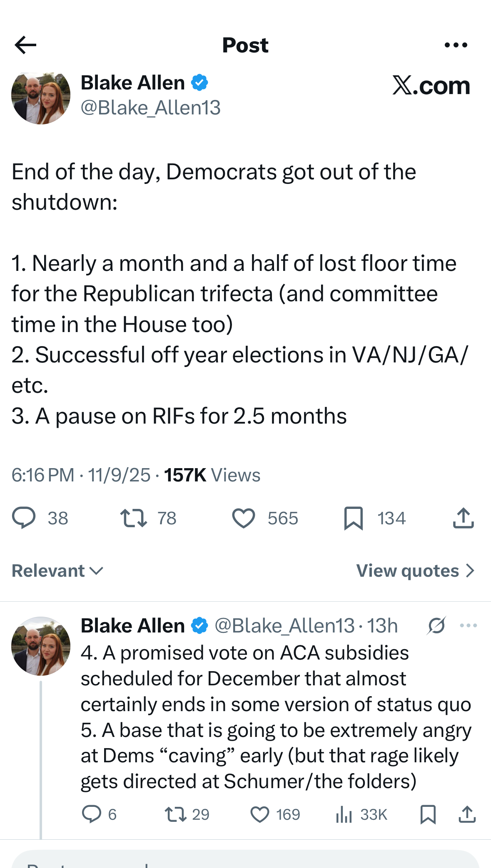This screenshot has width=491, height=868.
Task: View analytics on the 33K views reply
Action: [344, 814]
